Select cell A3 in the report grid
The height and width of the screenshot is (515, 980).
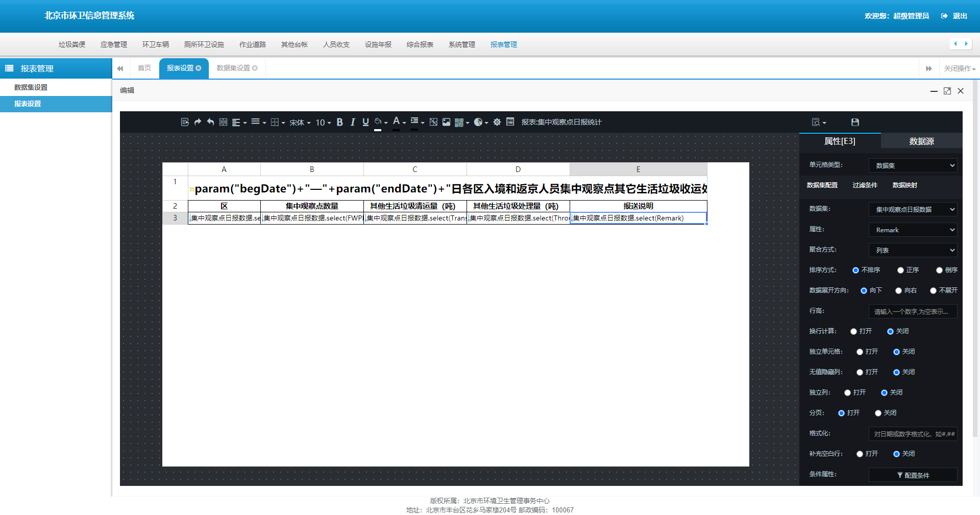pos(224,218)
